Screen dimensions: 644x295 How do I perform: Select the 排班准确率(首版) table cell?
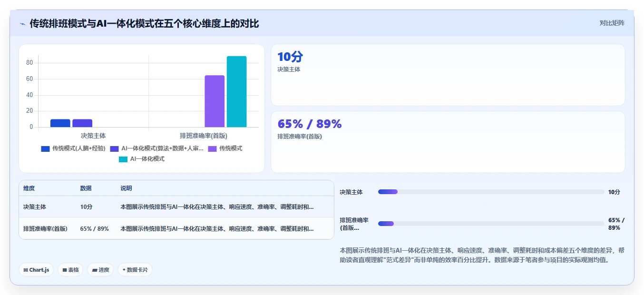pyautogui.click(x=45, y=228)
